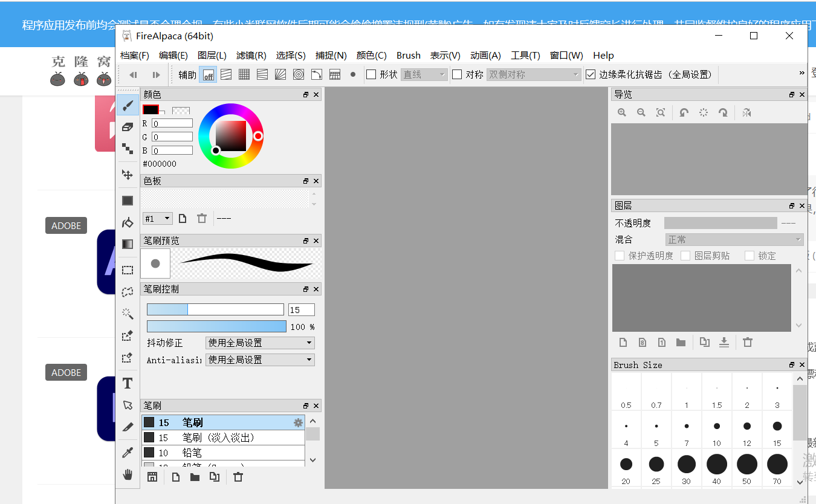Enable the parallel lines snap

coord(226,74)
